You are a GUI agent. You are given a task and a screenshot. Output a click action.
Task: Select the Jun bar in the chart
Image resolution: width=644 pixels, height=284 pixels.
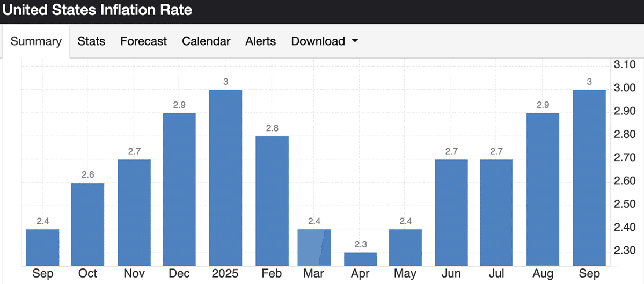click(x=452, y=213)
